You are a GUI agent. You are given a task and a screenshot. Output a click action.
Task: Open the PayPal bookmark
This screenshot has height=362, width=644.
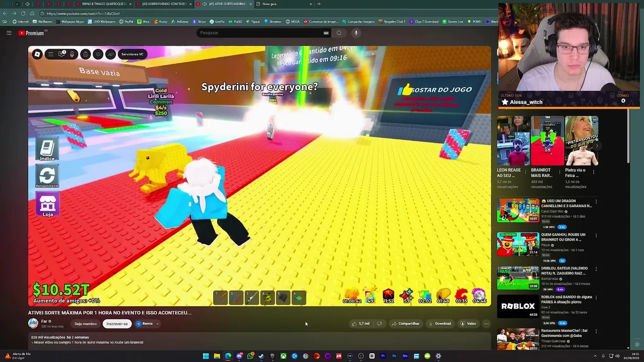tap(126, 22)
